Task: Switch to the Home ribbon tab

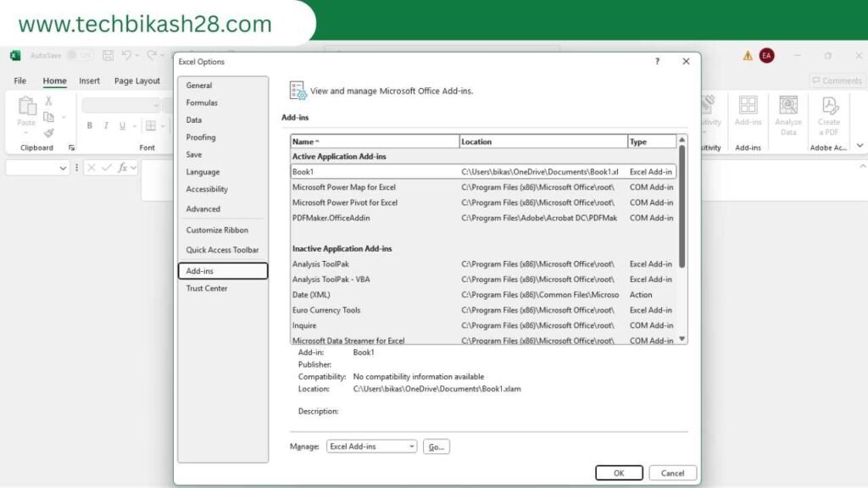Action: pyautogui.click(x=55, y=80)
